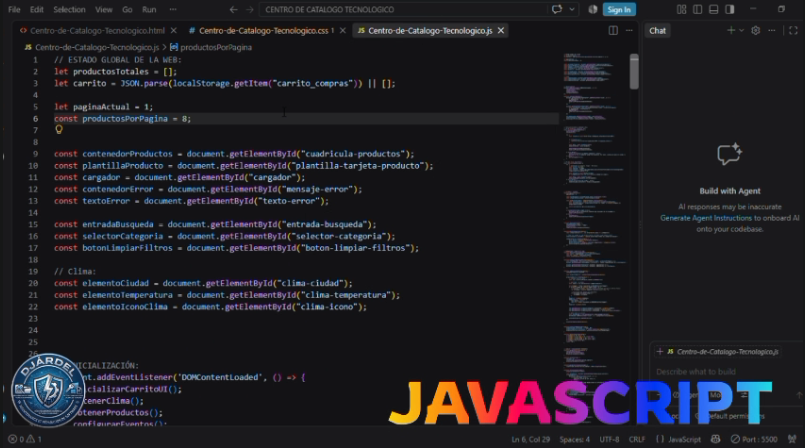Show more menu items via title bar ellipsis
Image resolution: width=805 pixels, height=448 pixels.
point(173,9)
